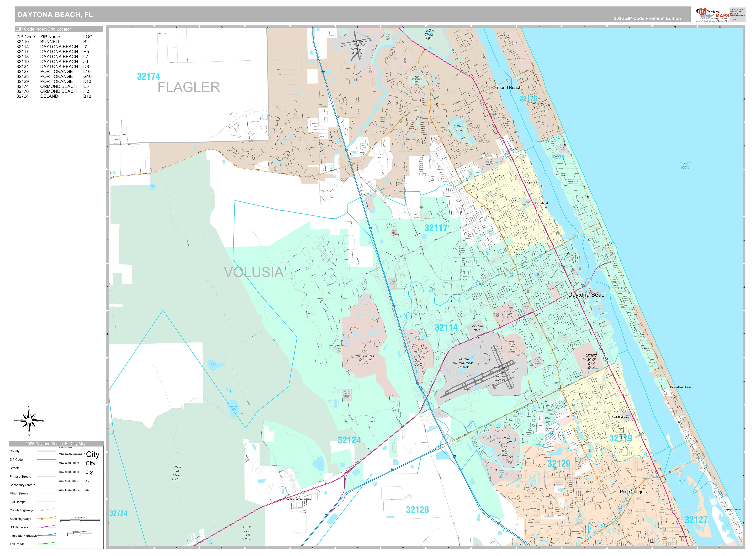Click the 'LOC' column header
This screenshot has width=756, height=556.
(x=88, y=37)
